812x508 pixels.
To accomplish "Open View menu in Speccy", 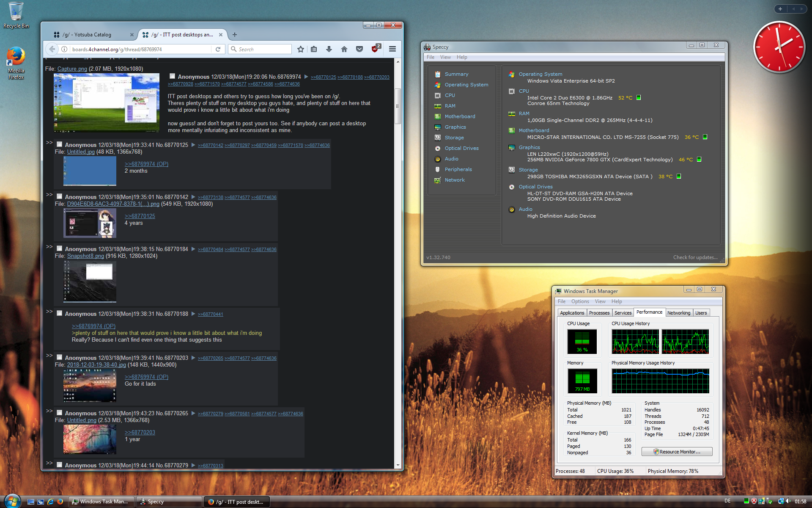I will click(x=445, y=57).
